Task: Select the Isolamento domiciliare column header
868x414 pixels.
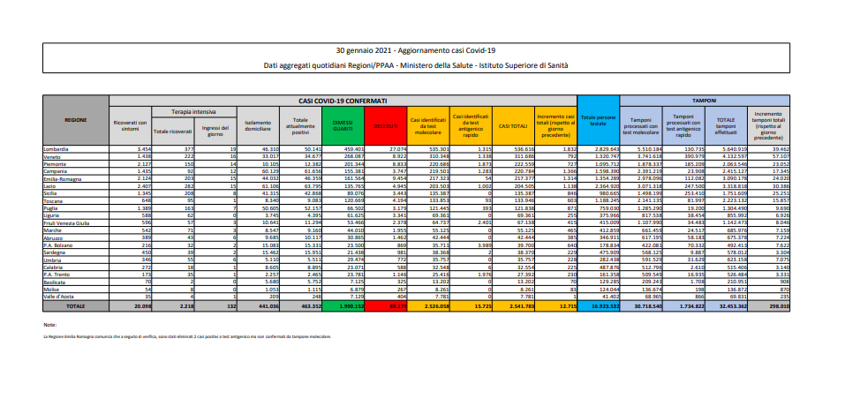Action: [x=258, y=126]
